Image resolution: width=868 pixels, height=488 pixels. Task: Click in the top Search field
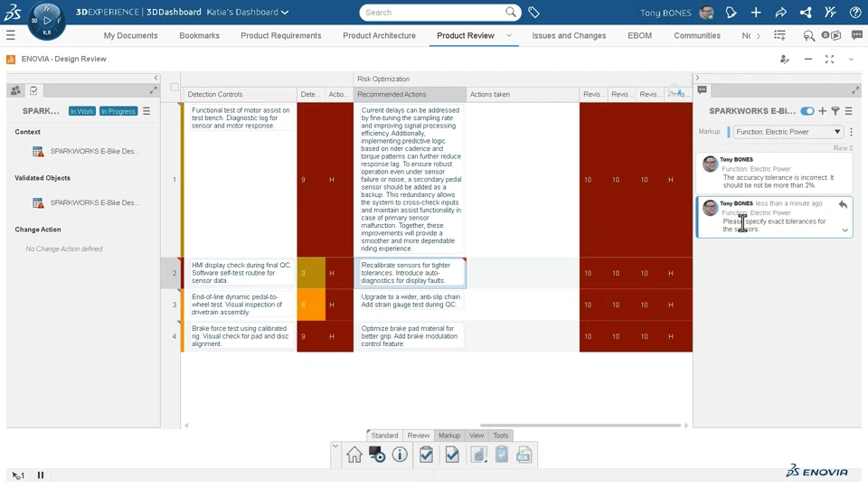[x=432, y=13]
